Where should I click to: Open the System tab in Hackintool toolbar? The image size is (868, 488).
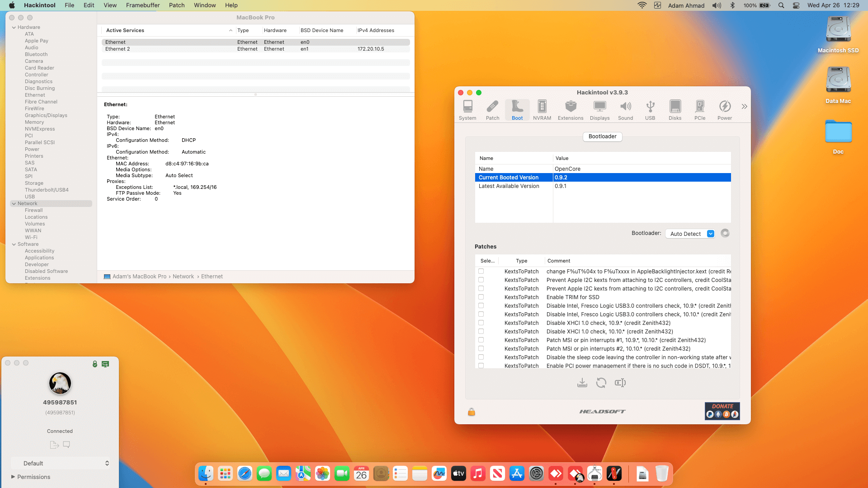coord(467,110)
